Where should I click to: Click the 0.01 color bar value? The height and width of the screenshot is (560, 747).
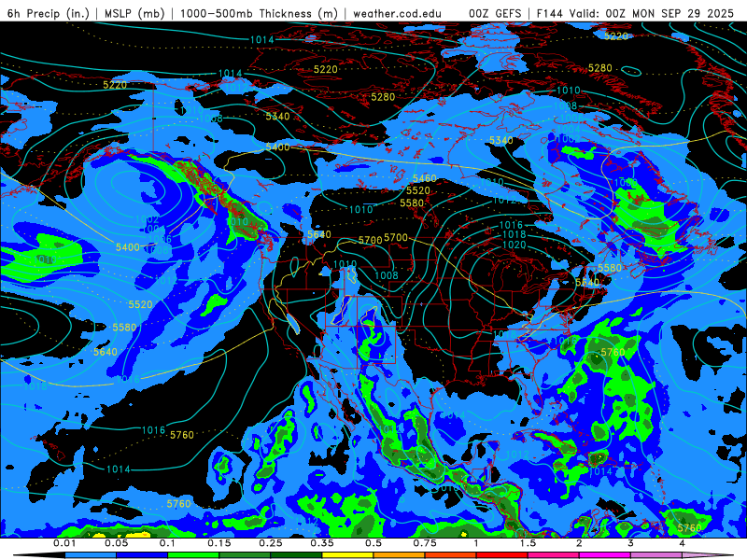click(64, 543)
